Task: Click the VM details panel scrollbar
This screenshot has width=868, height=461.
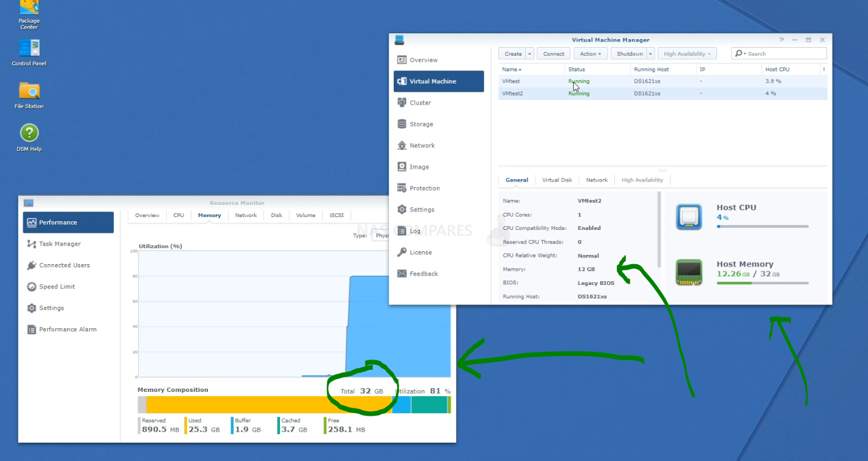Action: (659, 230)
